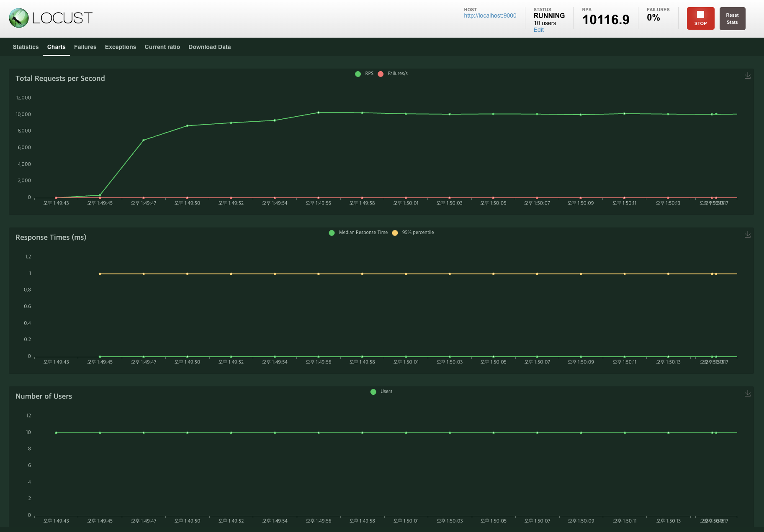Click the green RPS legend dot
This screenshot has width=764, height=532.
tap(358, 74)
